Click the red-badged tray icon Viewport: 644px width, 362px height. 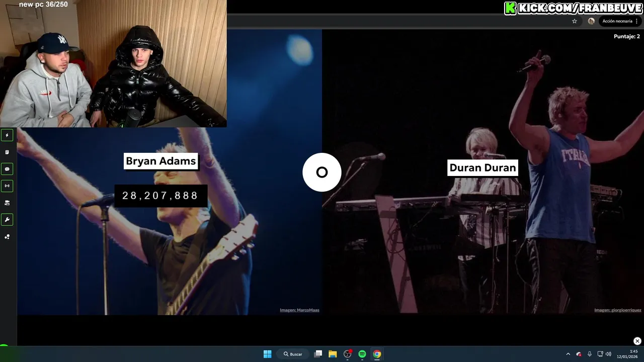(579, 354)
